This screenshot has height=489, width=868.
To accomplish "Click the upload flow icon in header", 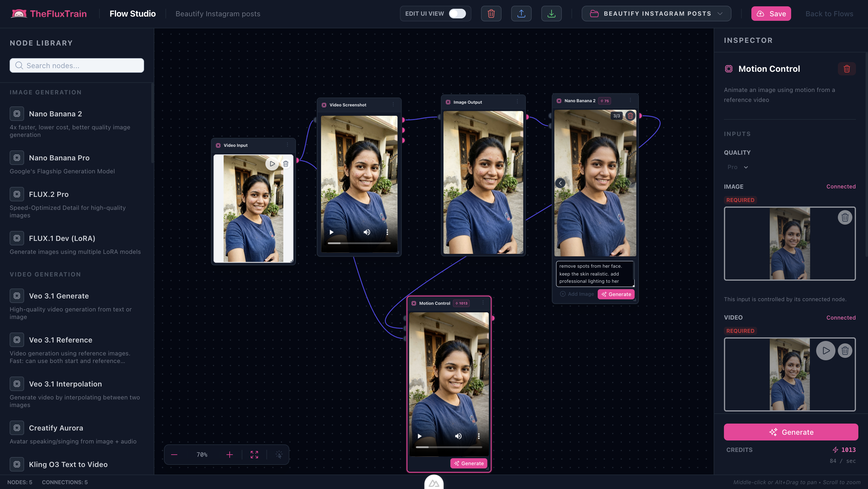I will [x=521, y=14].
